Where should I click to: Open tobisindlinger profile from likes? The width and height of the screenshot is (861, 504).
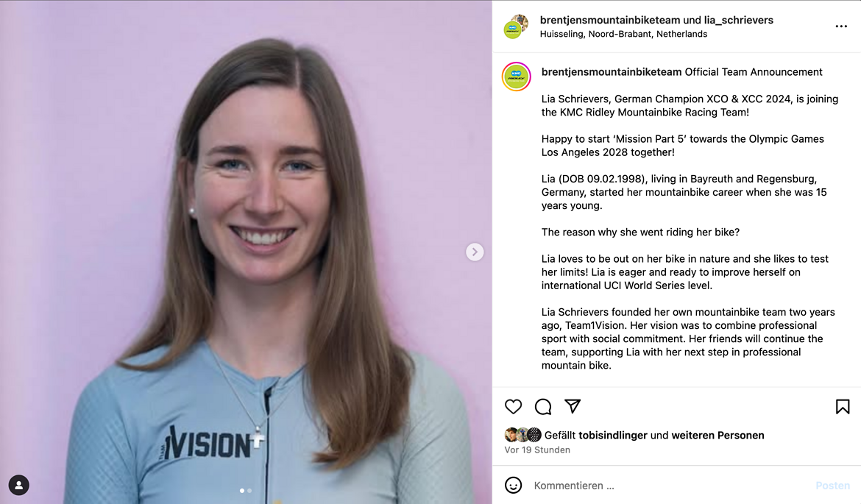coord(613,436)
